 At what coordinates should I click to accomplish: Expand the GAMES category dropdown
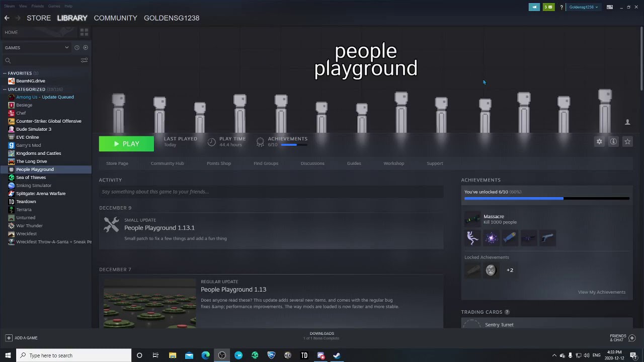(36, 47)
